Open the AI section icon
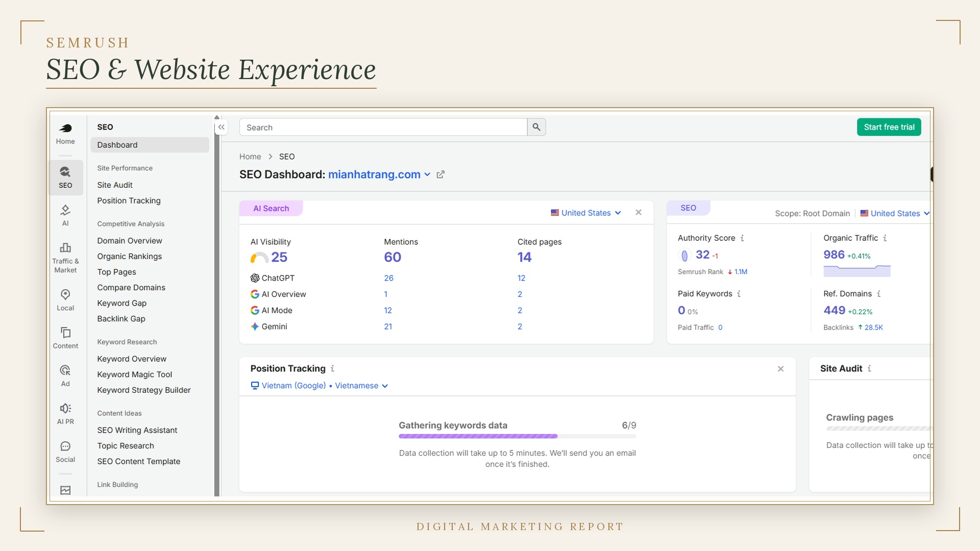The height and width of the screenshot is (551, 980). 65,215
